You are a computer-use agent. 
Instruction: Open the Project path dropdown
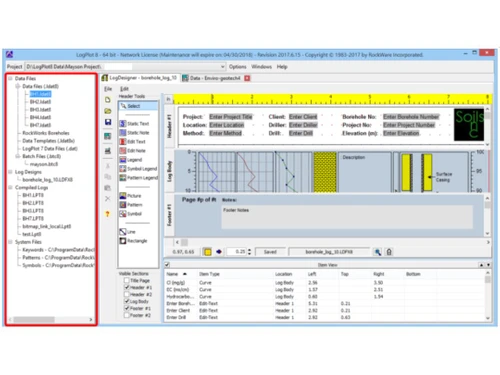click(222, 67)
